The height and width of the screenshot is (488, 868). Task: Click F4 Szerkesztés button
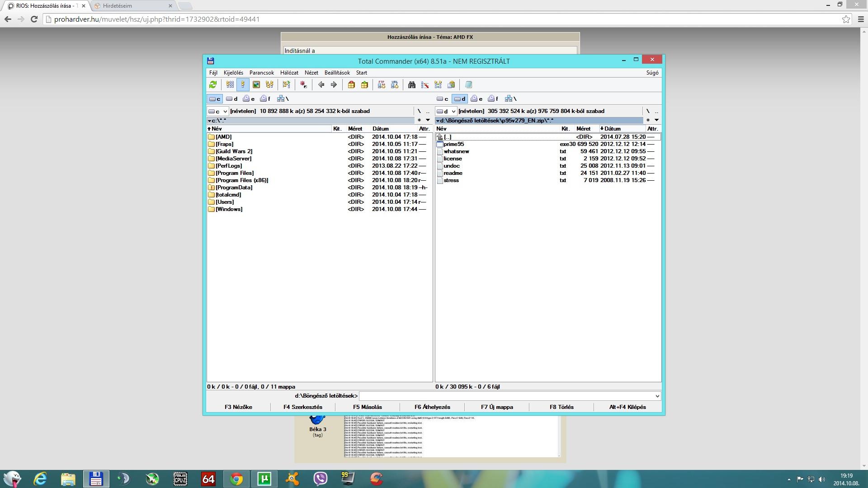pyautogui.click(x=303, y=407)
